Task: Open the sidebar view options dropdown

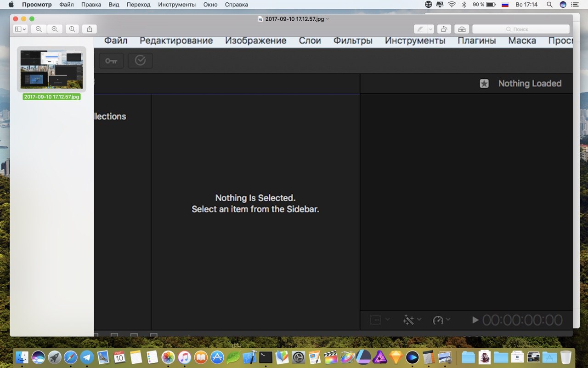Action: pos(21,29)
